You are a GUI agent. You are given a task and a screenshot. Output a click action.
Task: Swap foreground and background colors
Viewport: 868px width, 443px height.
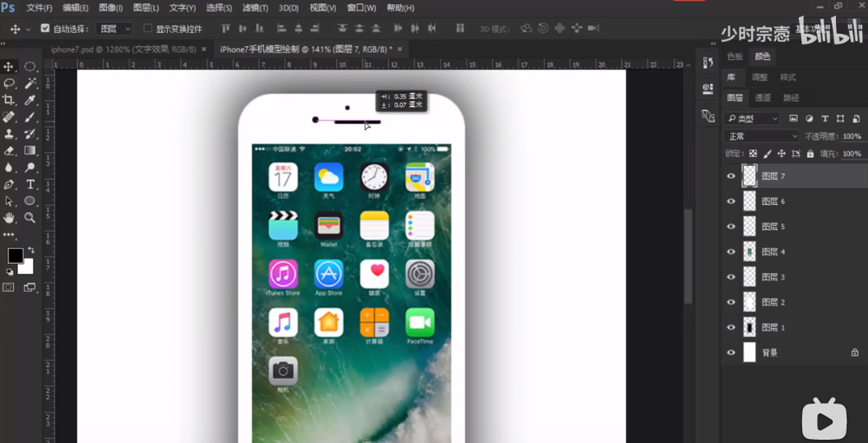(31, 250)
